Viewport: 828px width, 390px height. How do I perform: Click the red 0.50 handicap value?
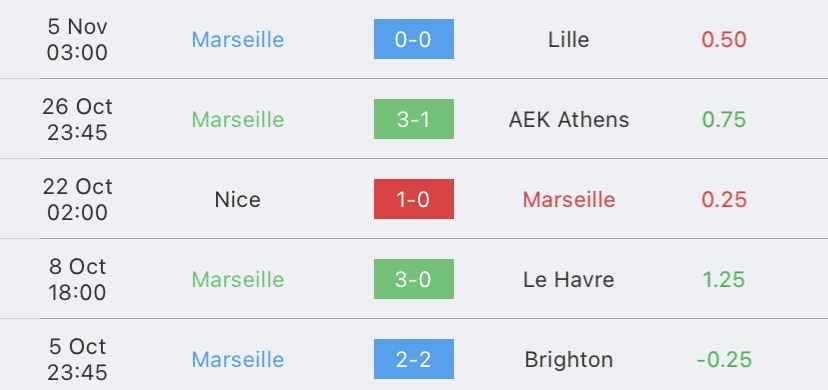pos(724,40)
